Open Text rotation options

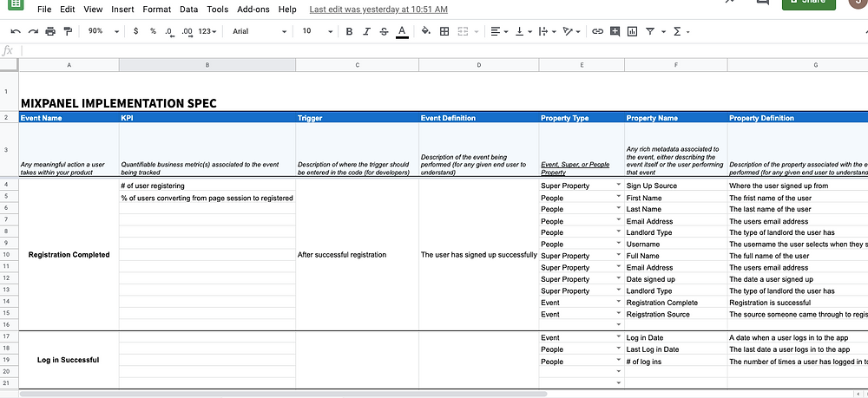[x=571, y=31]
